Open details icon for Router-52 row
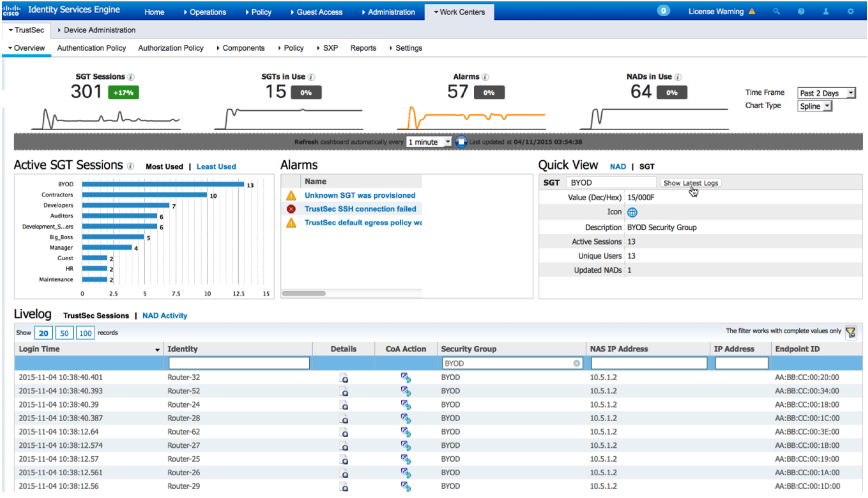Viewport: 868px width, 498px height. [x=344, y=391]
